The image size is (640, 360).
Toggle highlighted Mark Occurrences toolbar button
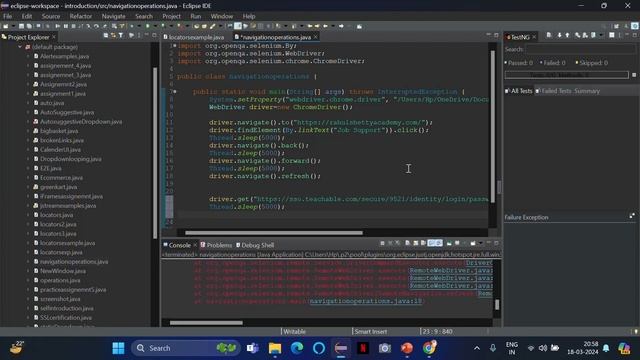[238, 26]
